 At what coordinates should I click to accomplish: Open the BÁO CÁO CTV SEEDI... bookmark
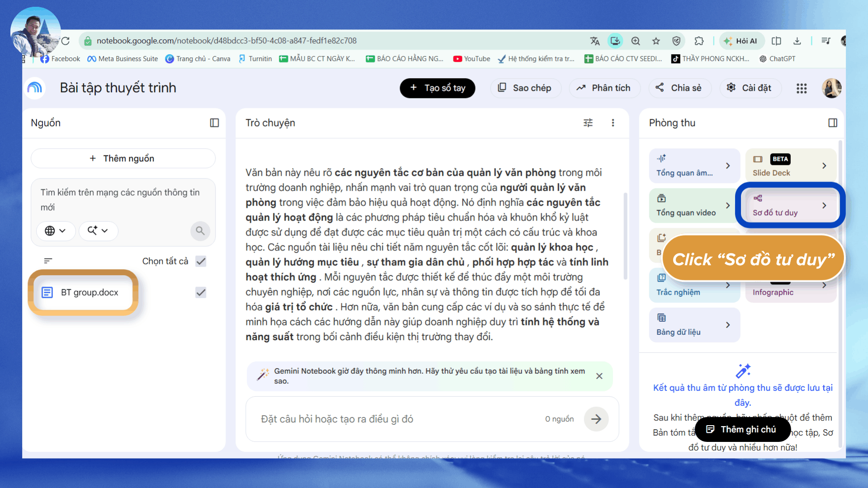point(623,59)
